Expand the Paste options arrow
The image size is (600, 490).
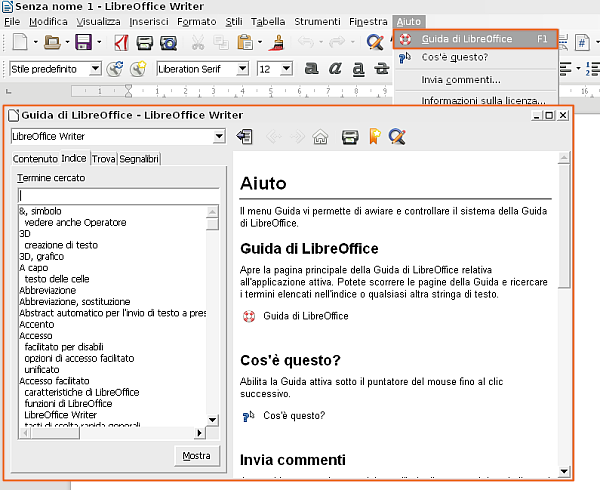click(260, 42)
